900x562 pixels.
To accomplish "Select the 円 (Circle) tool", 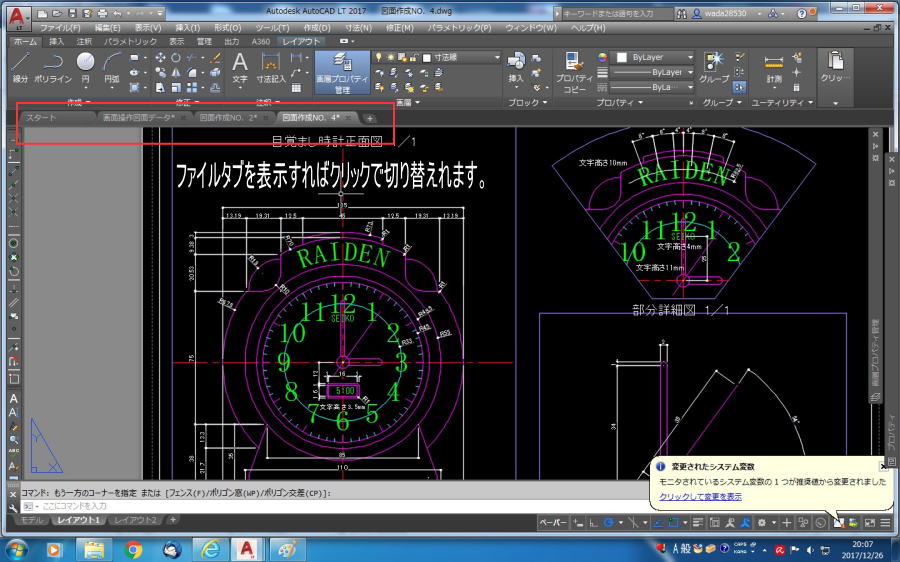I will [x=86, y=68].
